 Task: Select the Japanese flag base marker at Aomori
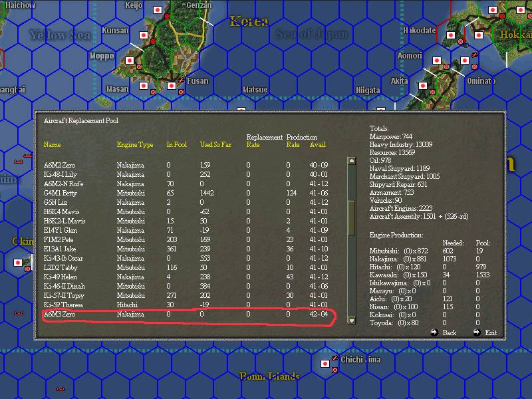coord(437,61)
